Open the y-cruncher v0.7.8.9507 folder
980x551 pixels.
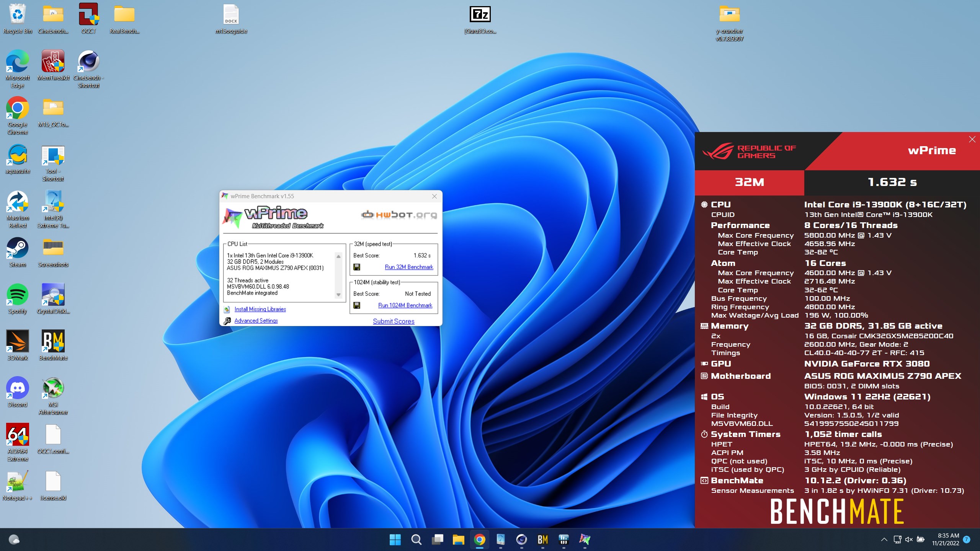(730, 22)
